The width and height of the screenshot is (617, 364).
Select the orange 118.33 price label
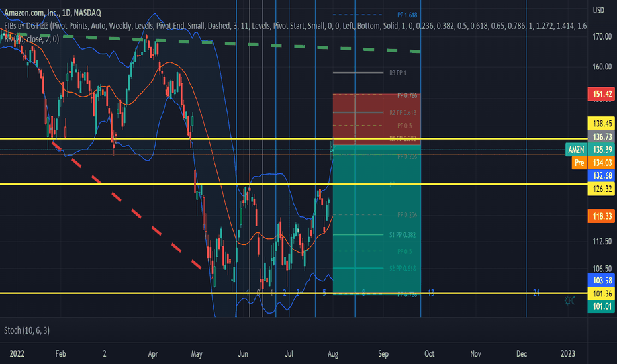[x=601, y=216]
